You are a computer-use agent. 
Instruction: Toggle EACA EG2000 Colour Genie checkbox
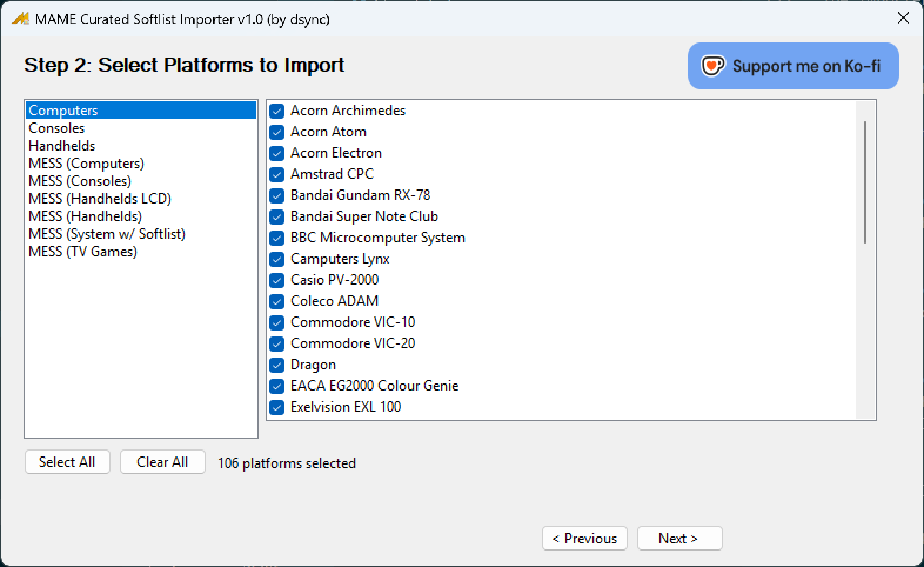[x=277, y=386]
